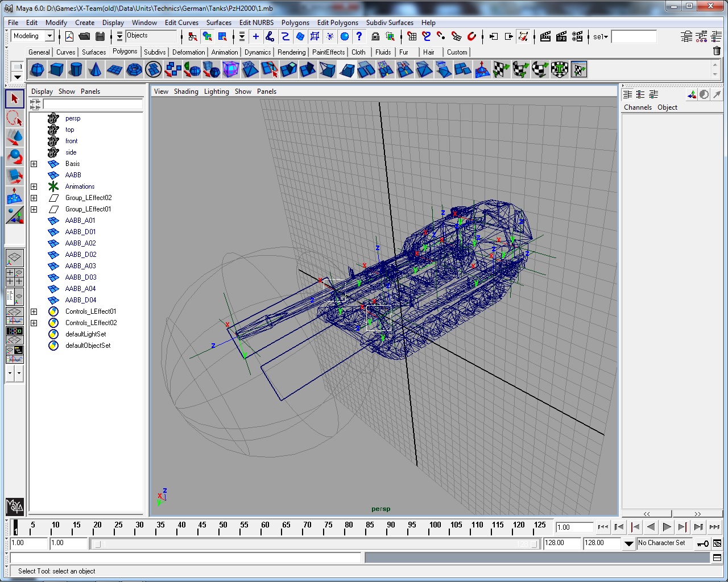This screenshot has height=582, width=728.
Task: Activate the Lasso selection tool
Action: pos(15,118)
